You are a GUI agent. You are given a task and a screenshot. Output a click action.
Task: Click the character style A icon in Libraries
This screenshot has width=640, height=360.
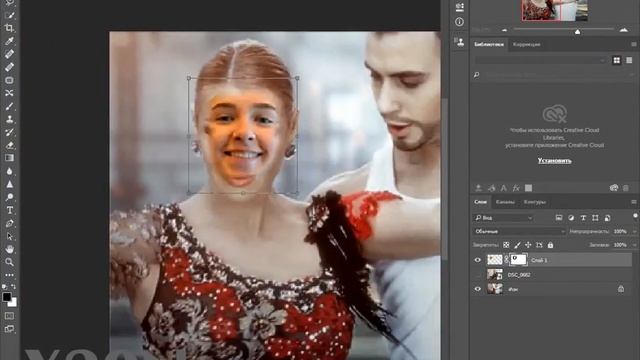click(504, 188)
